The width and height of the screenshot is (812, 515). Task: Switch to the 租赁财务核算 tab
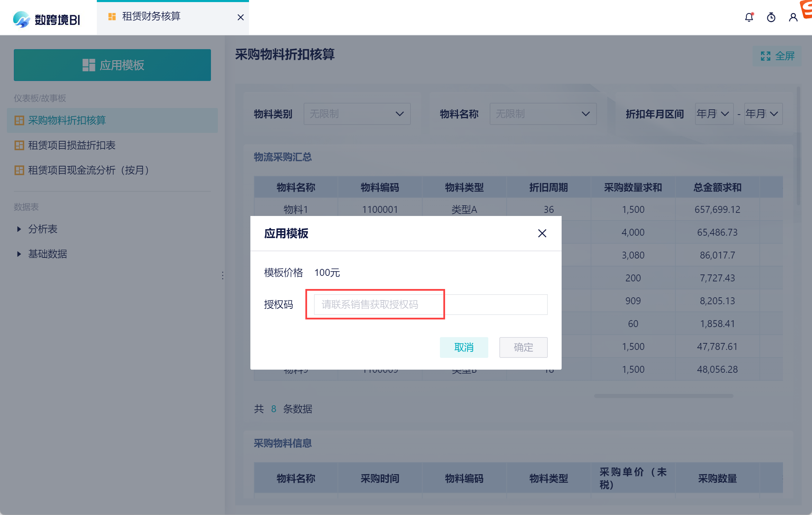(151, 17)
